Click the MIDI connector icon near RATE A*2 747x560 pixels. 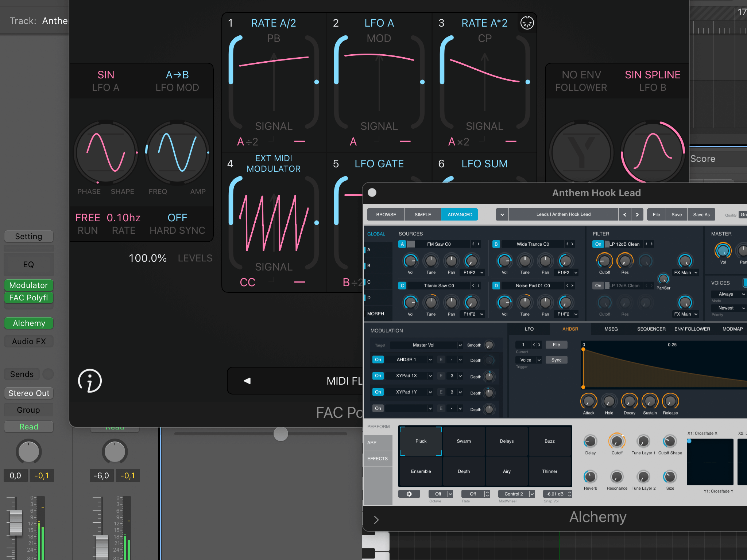[x=527, y=23]
